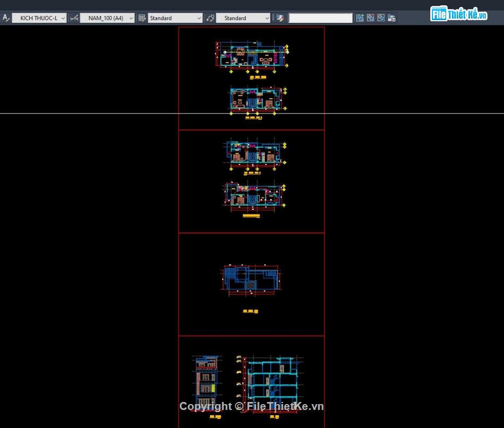This screenshot has height=428, width=504.
Task: Select the roof plan in the third sheet
Action: coord(250,279)
